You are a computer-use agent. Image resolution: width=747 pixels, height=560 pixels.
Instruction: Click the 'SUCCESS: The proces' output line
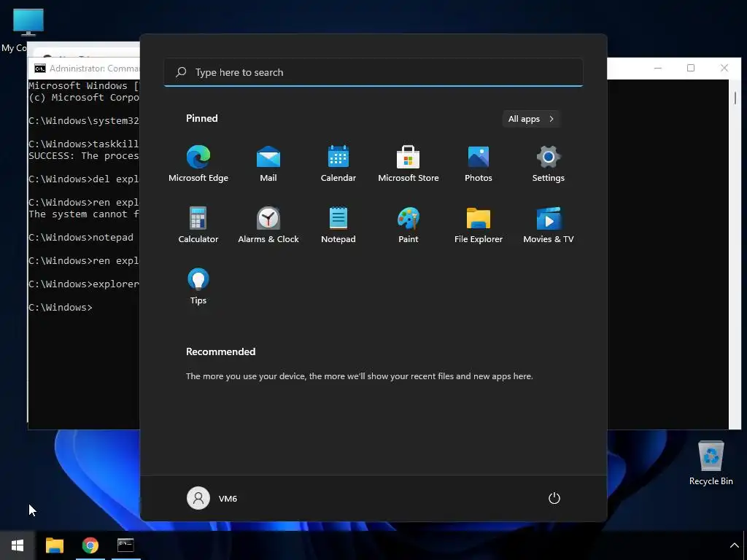[x=84, y=156]
